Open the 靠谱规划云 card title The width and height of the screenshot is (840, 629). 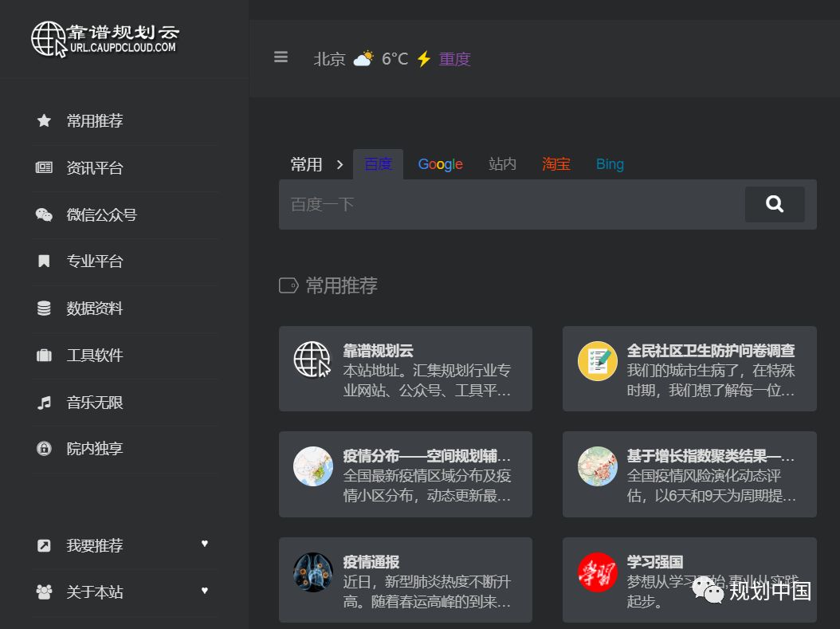pos(379,351)
